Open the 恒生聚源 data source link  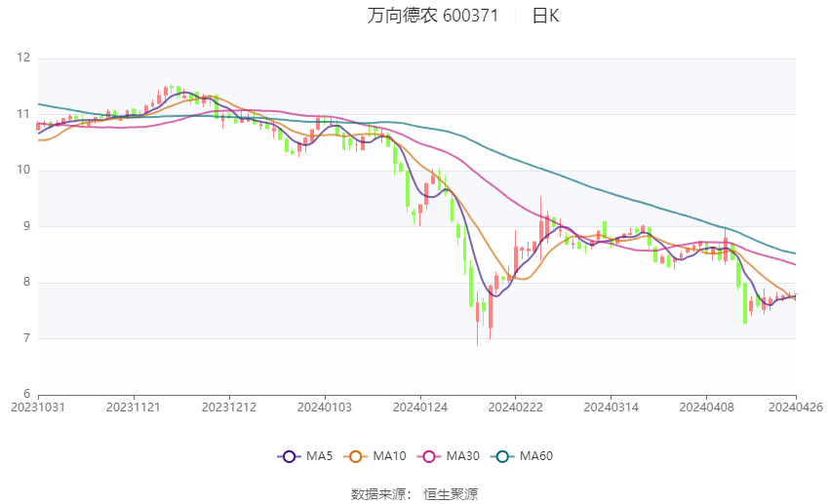451,494
